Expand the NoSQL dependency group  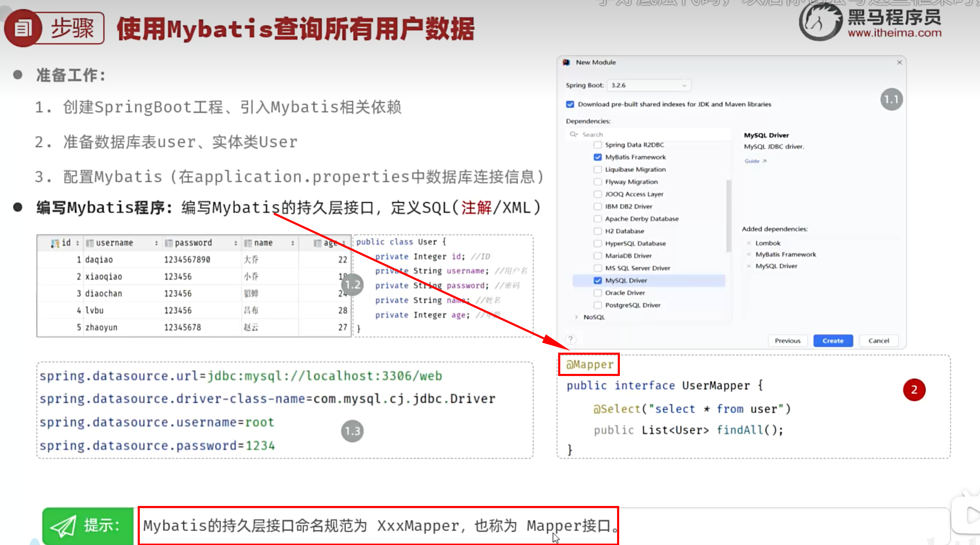[576, 317]
